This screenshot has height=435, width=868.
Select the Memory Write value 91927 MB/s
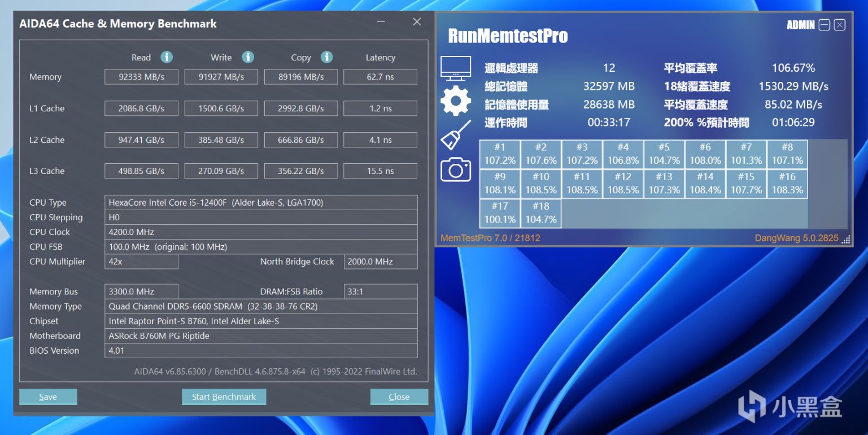[221, 77]
